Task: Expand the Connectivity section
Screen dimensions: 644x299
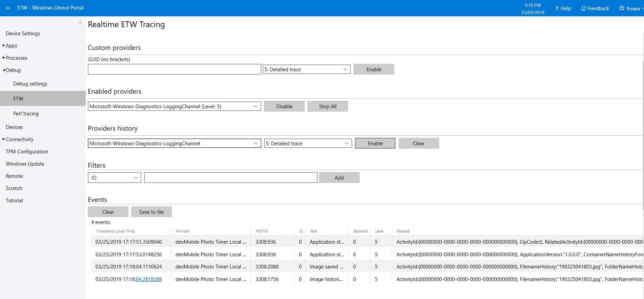Action: coord(4,139)
